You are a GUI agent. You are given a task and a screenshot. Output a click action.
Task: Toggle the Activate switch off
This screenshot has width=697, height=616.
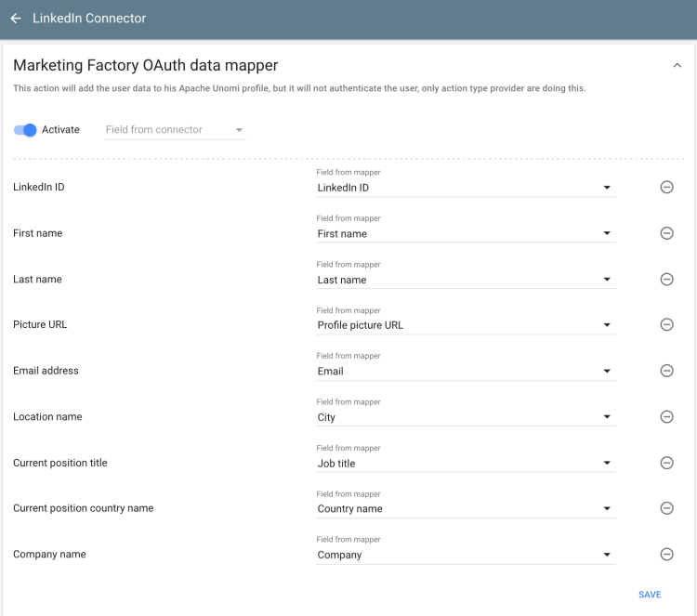[x=25, y=130]
